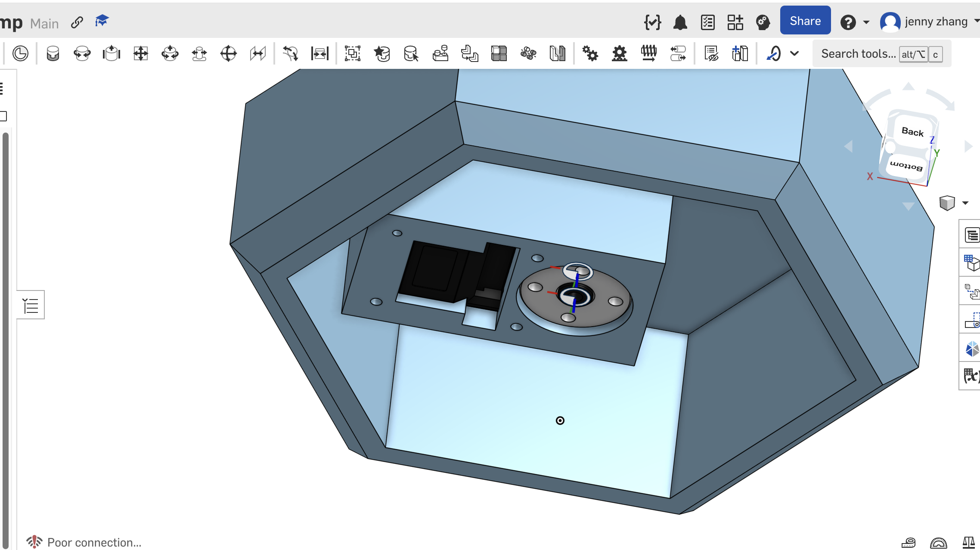
Task: Click the mass properties scale icon
Action: (x=969, y=542)
